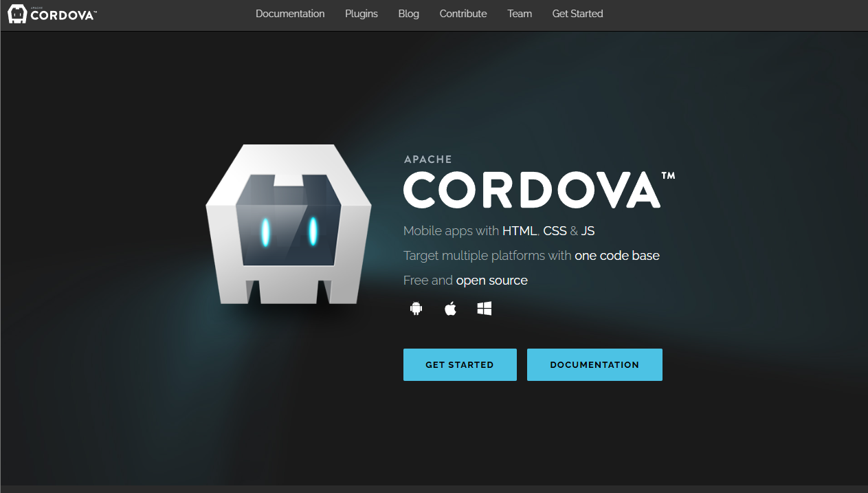Click the blue GET STARTED button

click(460, 364)
